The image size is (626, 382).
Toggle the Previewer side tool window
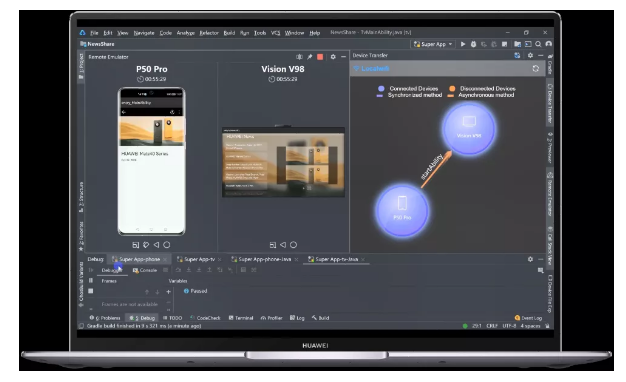pyautogui.click(x=550, y=148)
